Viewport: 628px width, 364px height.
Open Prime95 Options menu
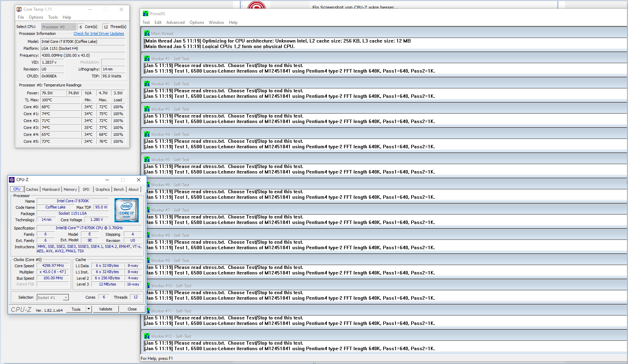tap(197, 22)
